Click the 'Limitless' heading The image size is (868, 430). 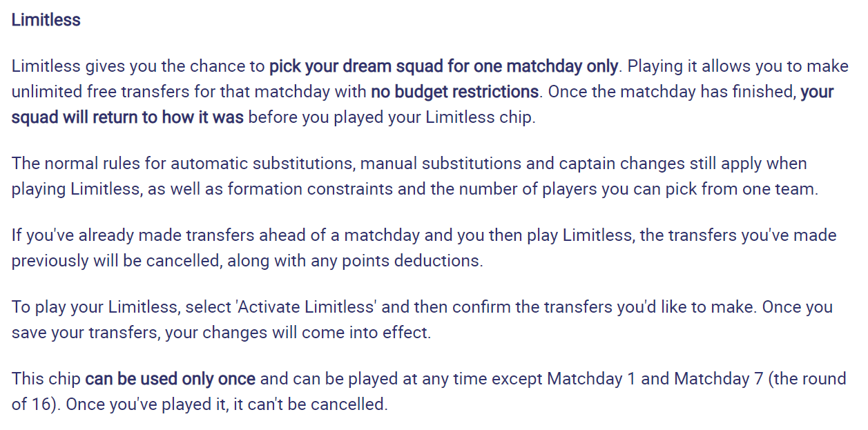[x=46, y=20]
